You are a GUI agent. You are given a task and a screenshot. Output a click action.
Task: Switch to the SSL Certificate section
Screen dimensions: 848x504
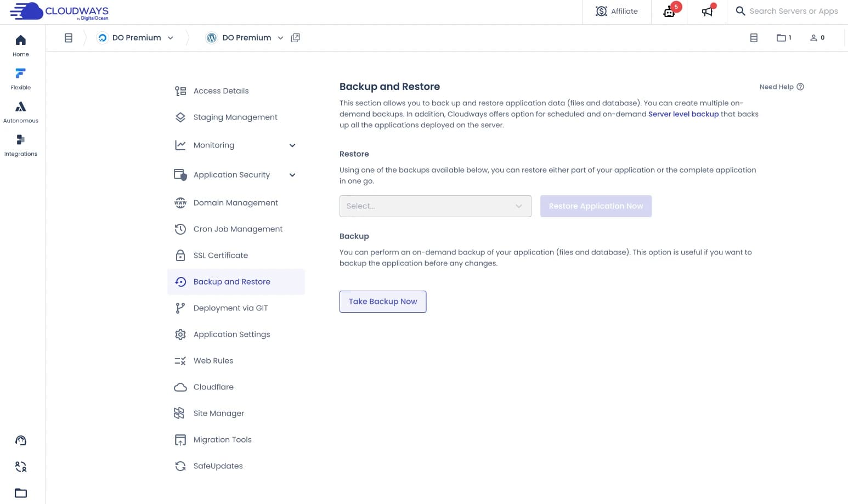click(221, 255)
